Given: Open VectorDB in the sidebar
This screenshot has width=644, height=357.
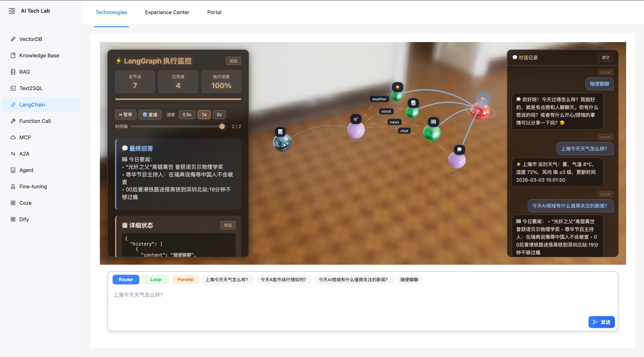Looking at the screenshot, I should [41, 39].
